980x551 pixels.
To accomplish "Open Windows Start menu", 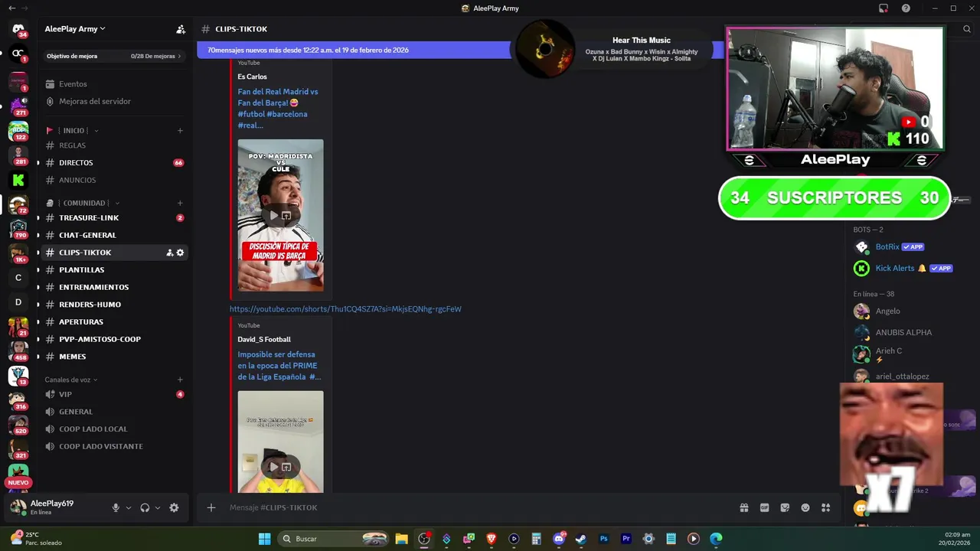I will 264,539.
